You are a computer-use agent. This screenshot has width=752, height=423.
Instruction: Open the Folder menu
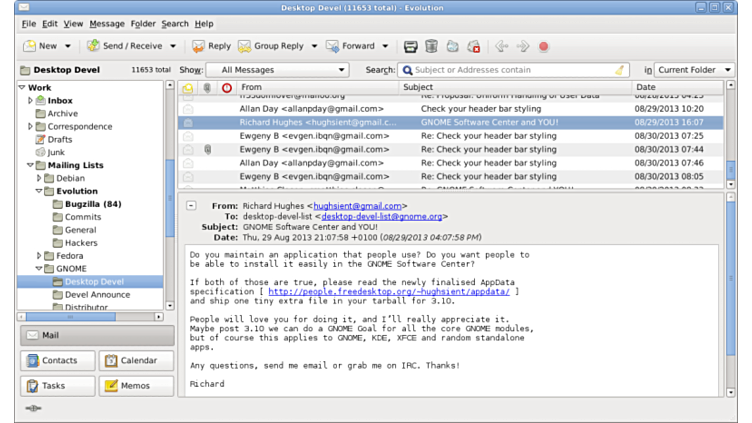pyautogui.click(x=143, y=23)
